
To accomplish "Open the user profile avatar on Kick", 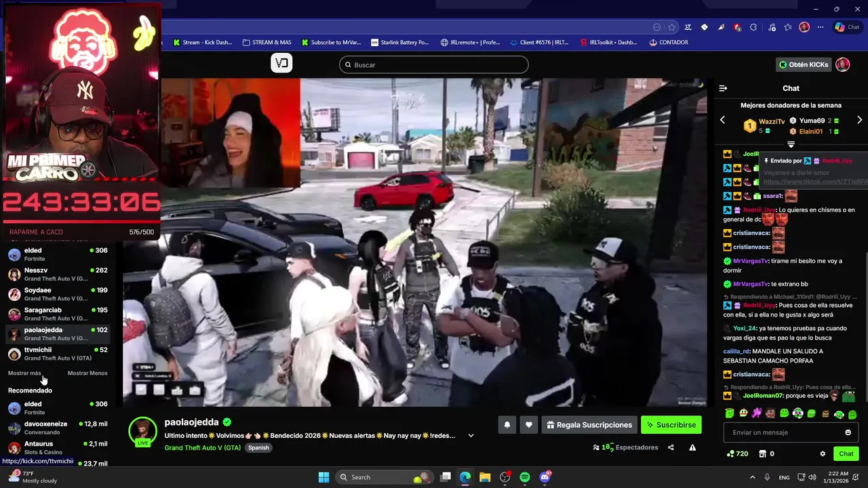I will coord(842,64).
